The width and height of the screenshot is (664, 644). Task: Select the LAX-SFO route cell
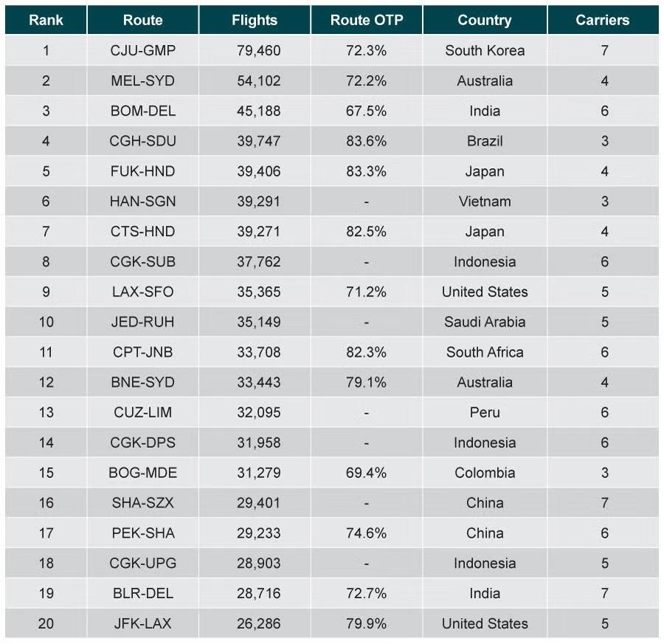pyautogui.click(x=142, y=291)
